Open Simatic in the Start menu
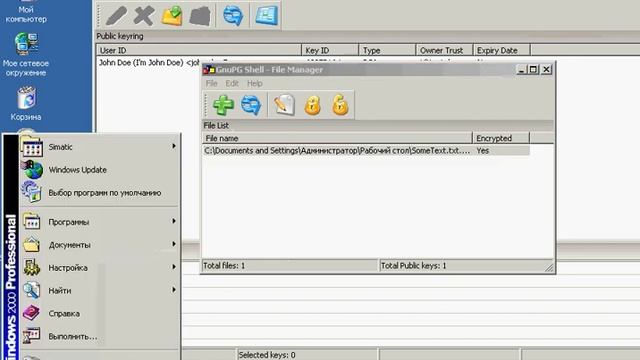 tap(100, 147)
